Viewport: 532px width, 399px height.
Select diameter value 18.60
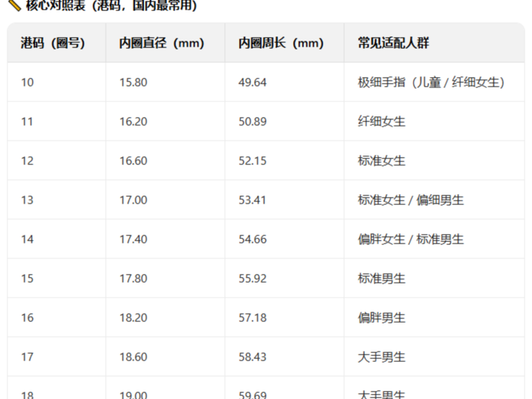pos(133,357)
